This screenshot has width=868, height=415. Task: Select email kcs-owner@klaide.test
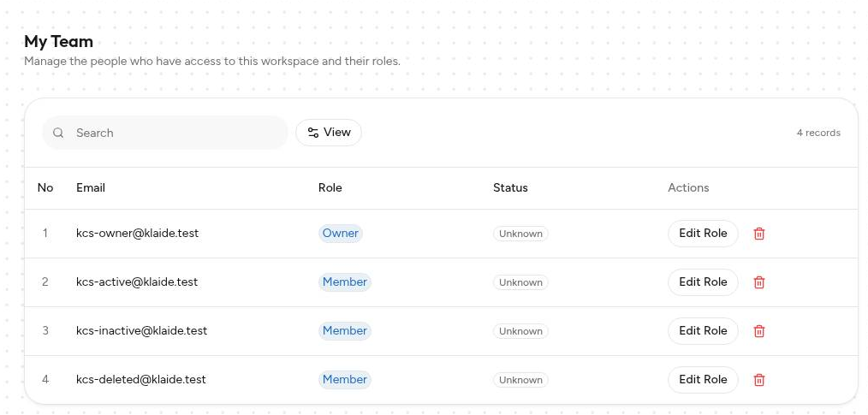point(137,233)
